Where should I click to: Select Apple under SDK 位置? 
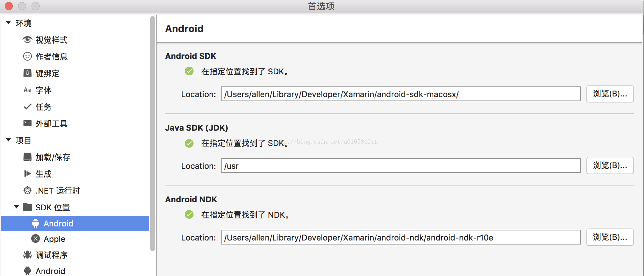54,239
